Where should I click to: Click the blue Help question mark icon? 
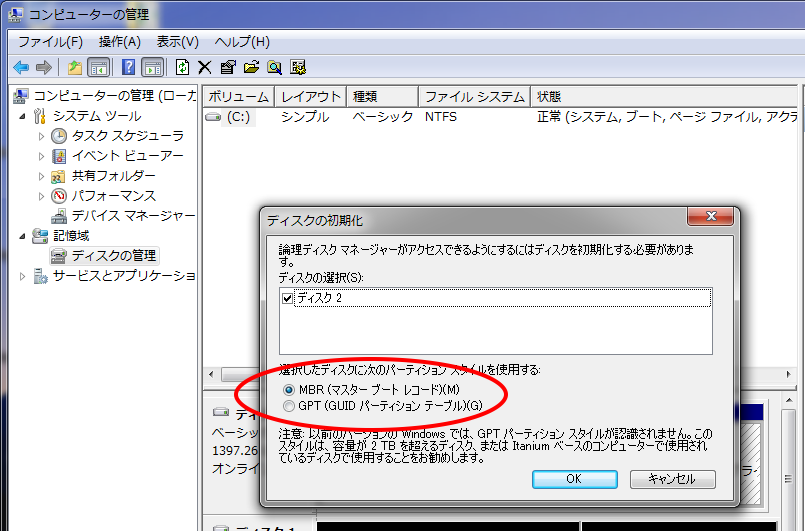128,67
